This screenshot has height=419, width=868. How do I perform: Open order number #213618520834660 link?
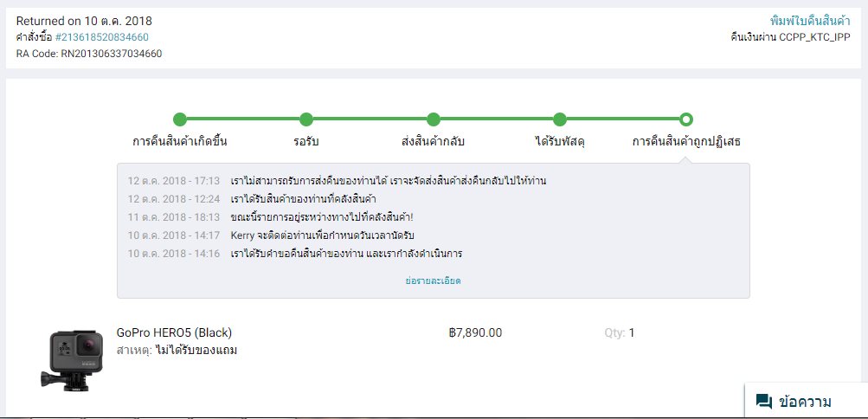click(x=102, y=37)
